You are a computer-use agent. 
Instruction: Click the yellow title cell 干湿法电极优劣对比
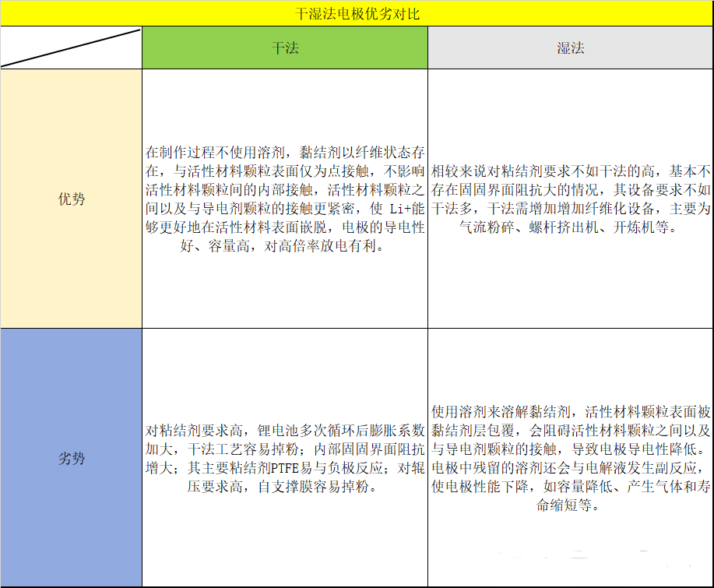(357, 13)
